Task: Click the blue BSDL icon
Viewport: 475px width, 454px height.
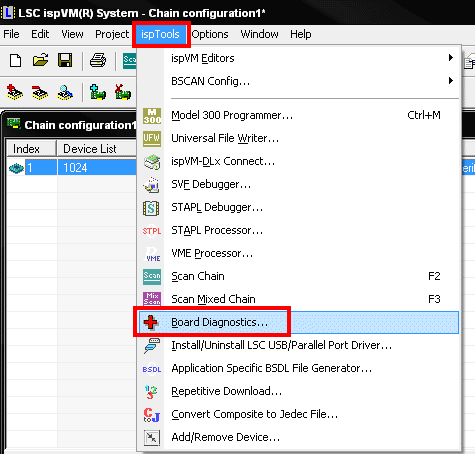Action: [x=152, y=369]
